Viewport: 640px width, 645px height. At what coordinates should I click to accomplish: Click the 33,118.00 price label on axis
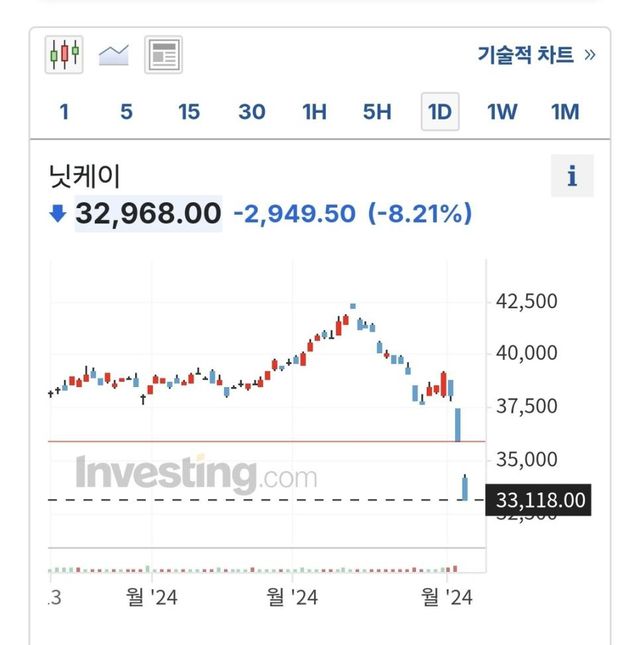click(539, 499)
